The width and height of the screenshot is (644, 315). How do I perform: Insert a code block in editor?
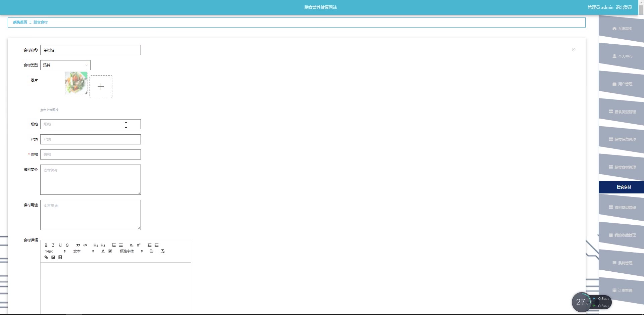pyautogui.click(x=85, y=245)
